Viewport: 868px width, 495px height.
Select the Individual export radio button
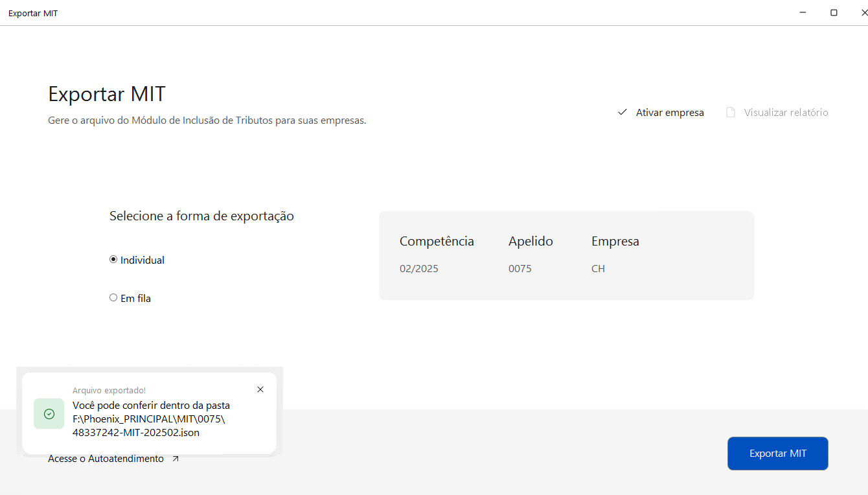tap(113, 260)
